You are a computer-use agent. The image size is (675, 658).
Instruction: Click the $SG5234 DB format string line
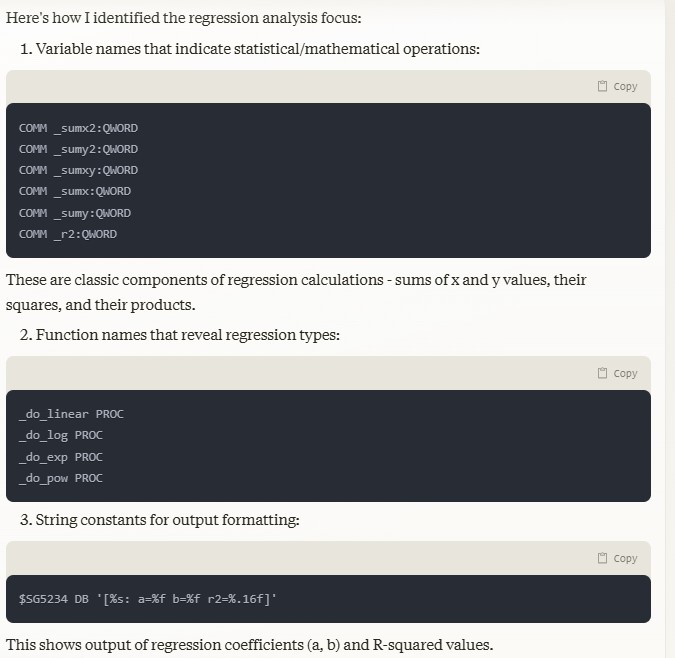[x=148, y=599]
